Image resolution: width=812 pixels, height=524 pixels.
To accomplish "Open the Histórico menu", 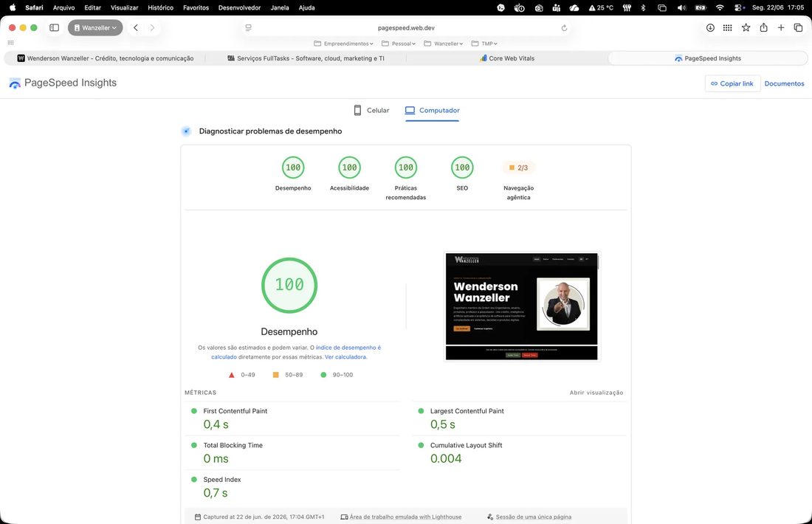I will 160,8.
